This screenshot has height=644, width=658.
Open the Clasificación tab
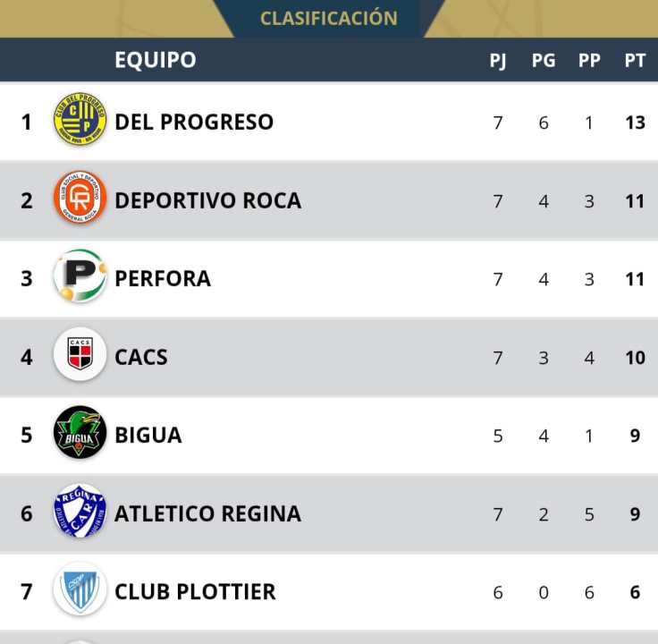coord(329,18)
